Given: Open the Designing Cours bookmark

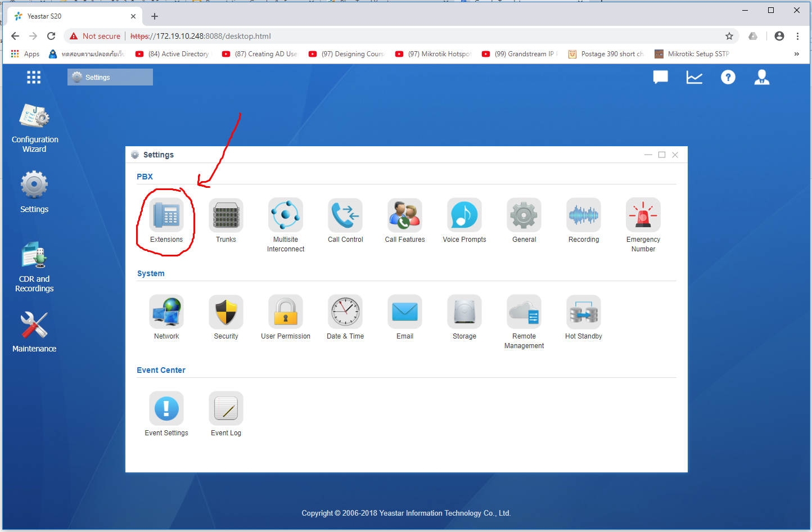Looking at the screenshot, I should [x=346, y=54].
